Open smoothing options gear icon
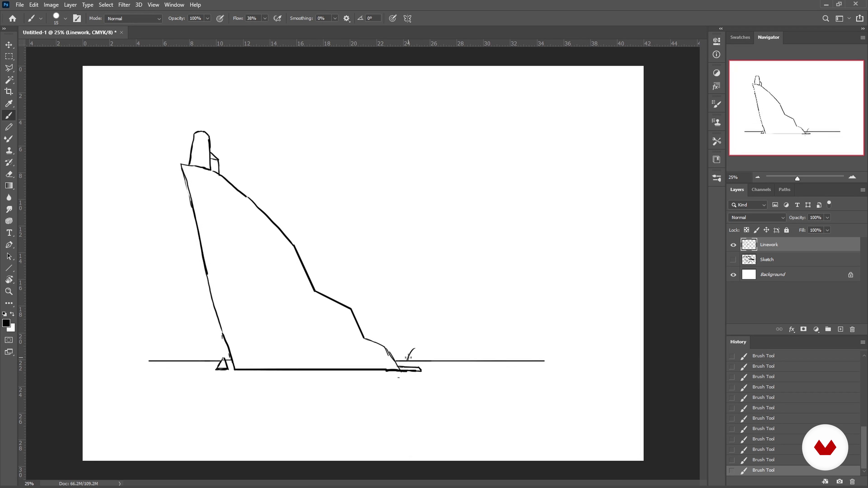This screenshot has width=868, height=488. click(346, 19)
